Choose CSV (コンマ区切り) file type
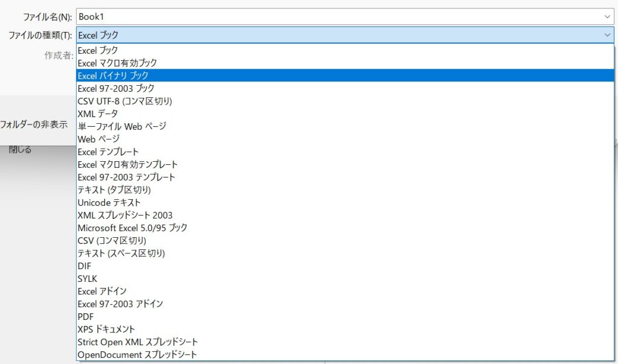Viewport: 618px width, 364px height. 112,240
